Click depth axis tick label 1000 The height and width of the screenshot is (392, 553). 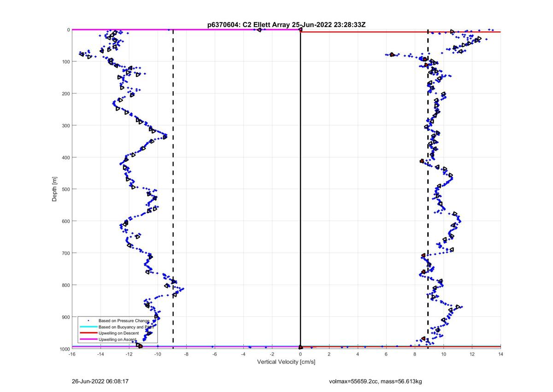pos(65,349)
